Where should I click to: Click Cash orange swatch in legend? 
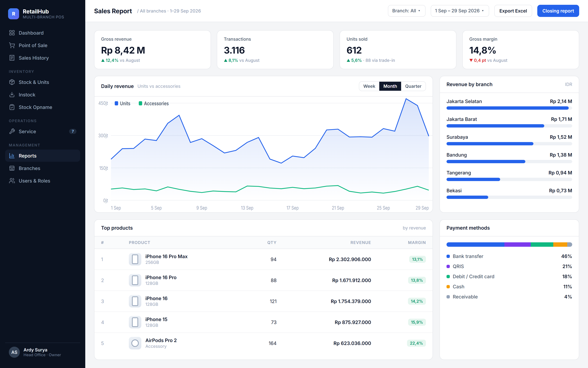point(448,287)
